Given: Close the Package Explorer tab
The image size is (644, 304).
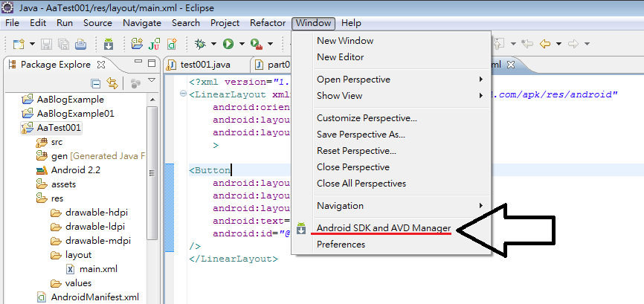Looking at the screenshot, I should [x=100, y=65].
